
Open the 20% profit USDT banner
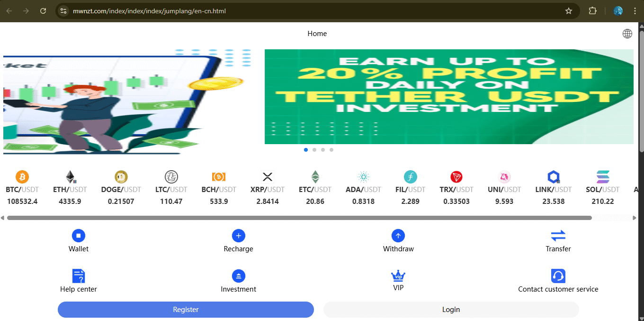449,97
